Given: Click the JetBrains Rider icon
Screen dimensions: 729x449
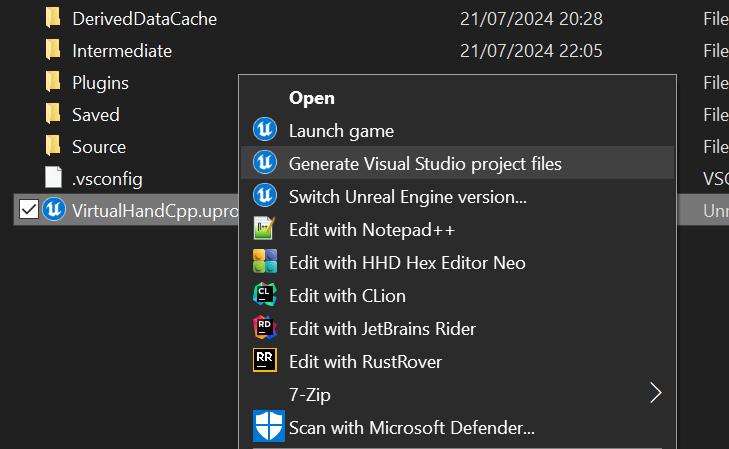Looking at the screenshot, I should pyautogui.click(x=265, y=327).
